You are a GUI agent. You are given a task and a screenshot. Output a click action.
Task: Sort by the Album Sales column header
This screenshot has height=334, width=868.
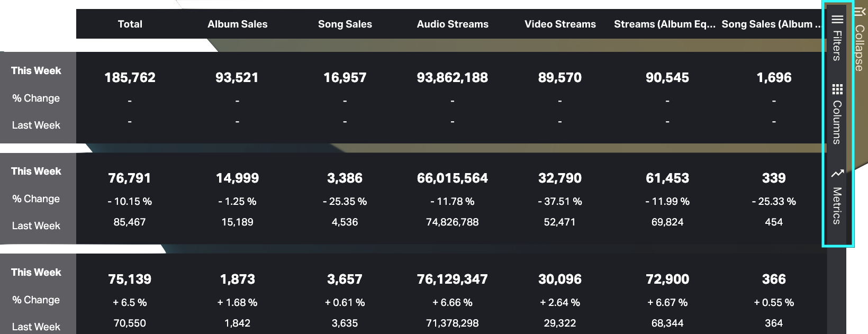tap(237, 24)
